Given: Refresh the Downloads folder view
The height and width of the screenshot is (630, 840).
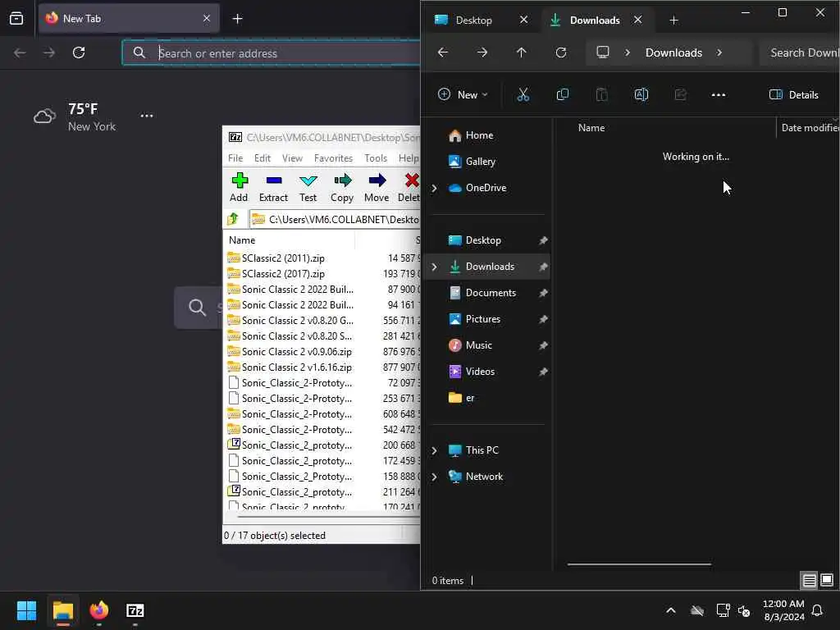Looking at the screenshot, I should click(x=561, y=52).
